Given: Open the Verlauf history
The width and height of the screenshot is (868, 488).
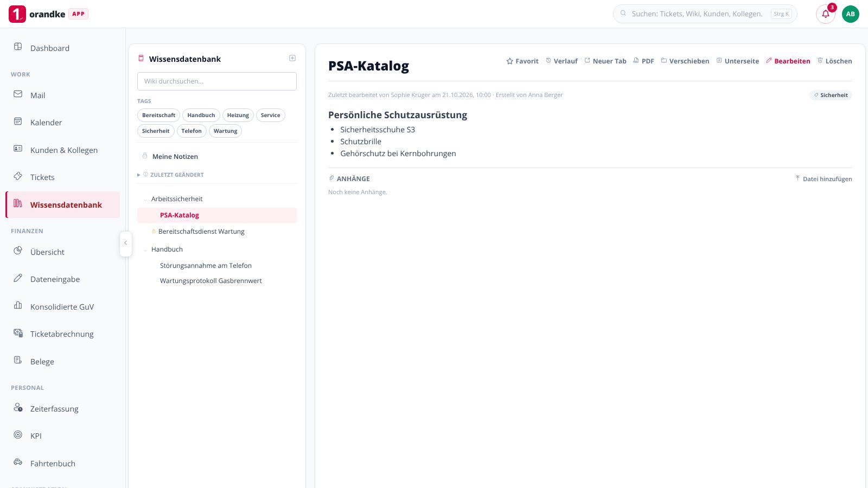Looking at the screenshot, I should [561, 61].
